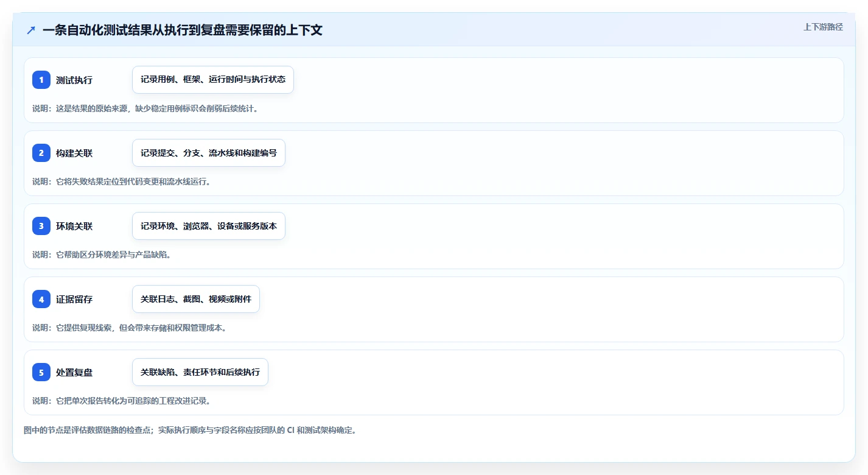
Task: Click the step 2 number badge
Action: point(41,153)
